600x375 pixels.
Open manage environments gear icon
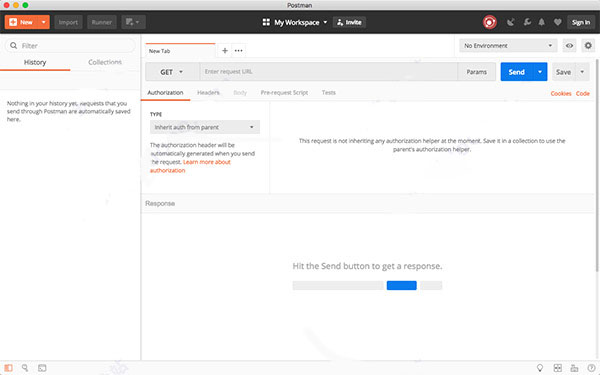[588, 46]
